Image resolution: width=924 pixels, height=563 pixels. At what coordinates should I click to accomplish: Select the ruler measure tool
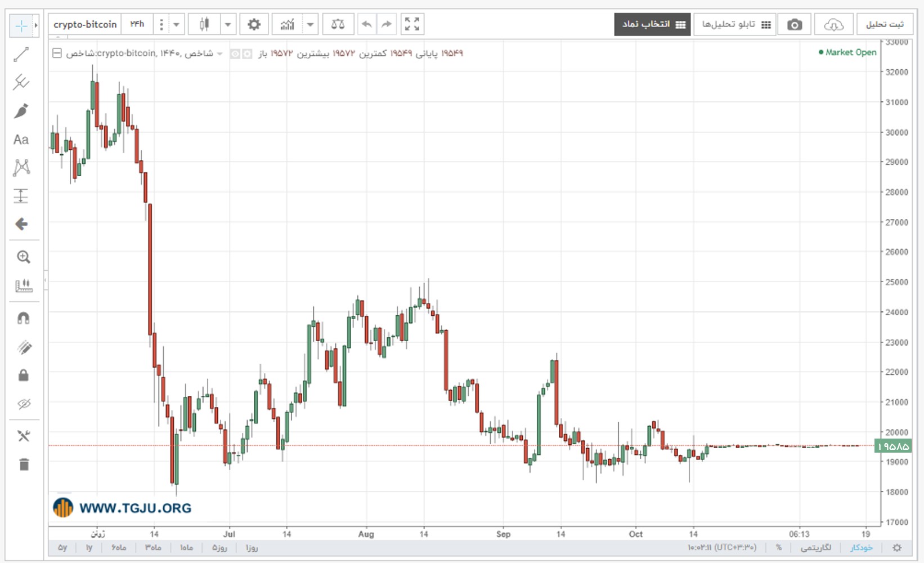[x=24, y=286]
